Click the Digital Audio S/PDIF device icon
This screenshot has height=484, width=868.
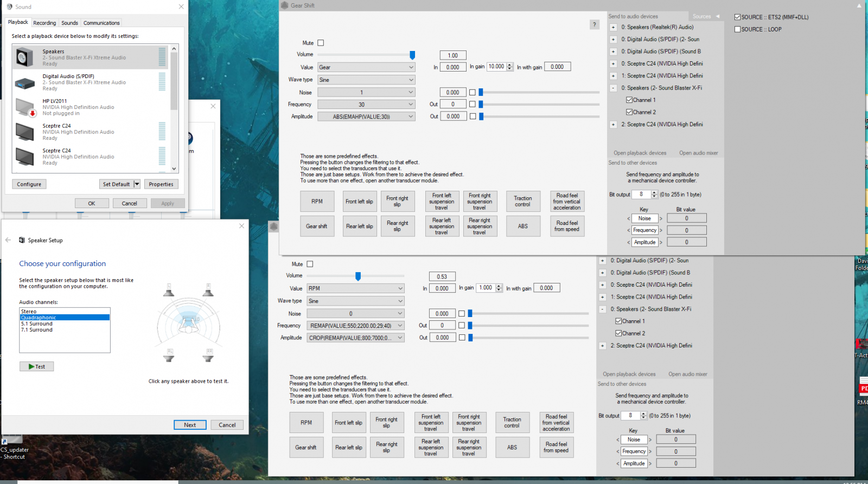coord(25,82)
